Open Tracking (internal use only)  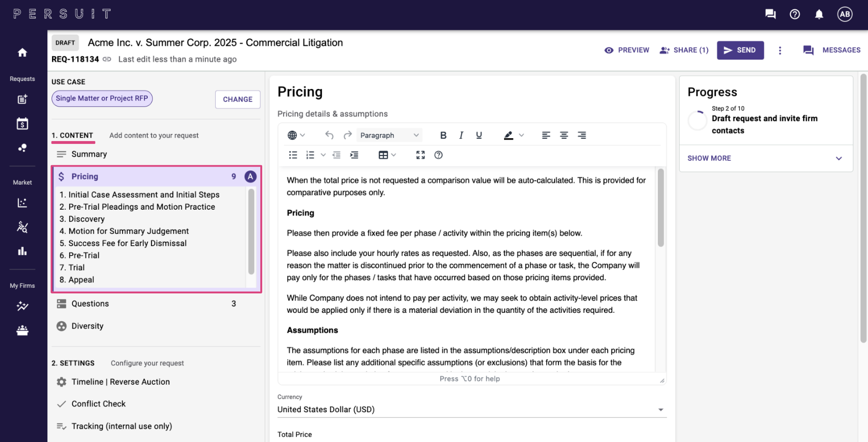122,426
